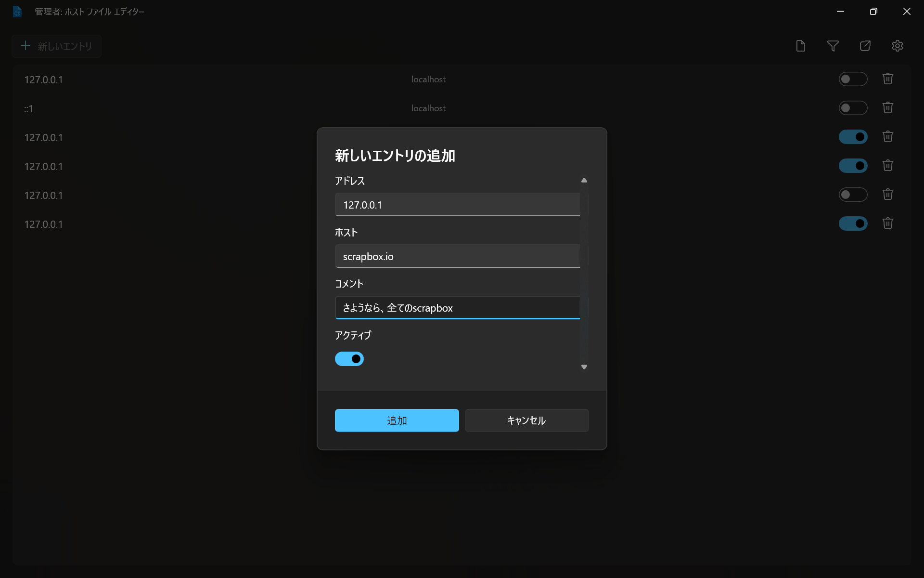924x578 pixels.
Task: Enable the first localhost entry toggle
Action: coord(853,79)
